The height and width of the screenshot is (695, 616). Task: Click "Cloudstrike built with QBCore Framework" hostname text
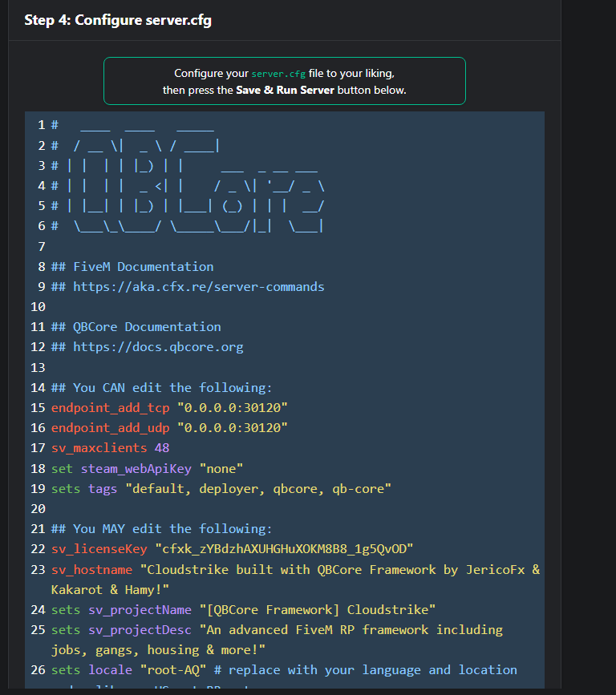pos(288,570)
